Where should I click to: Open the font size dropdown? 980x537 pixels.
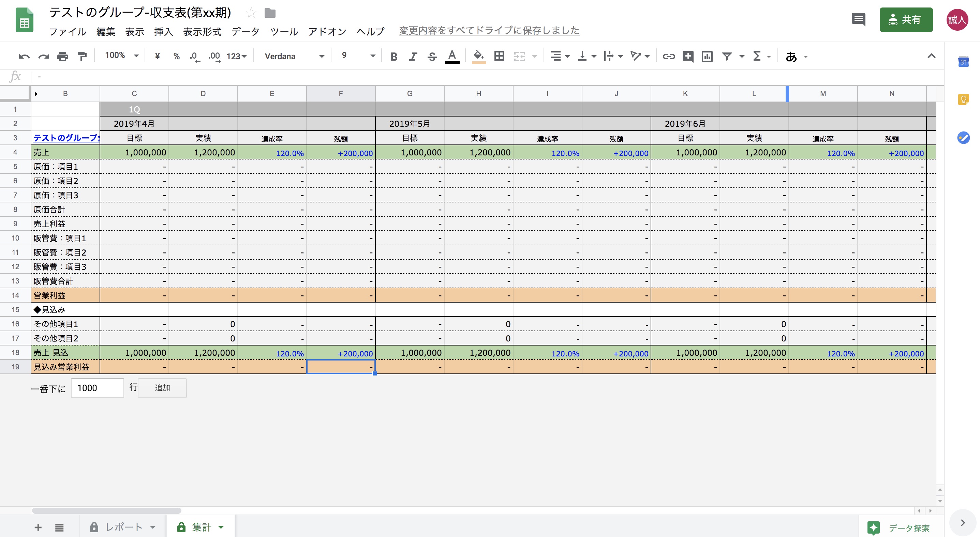tap(358, 56)
